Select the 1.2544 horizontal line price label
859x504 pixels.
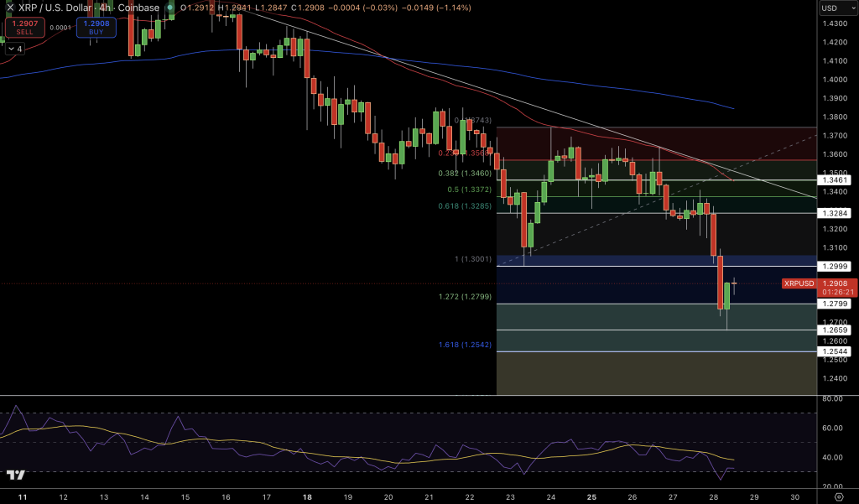click(835, 351)
